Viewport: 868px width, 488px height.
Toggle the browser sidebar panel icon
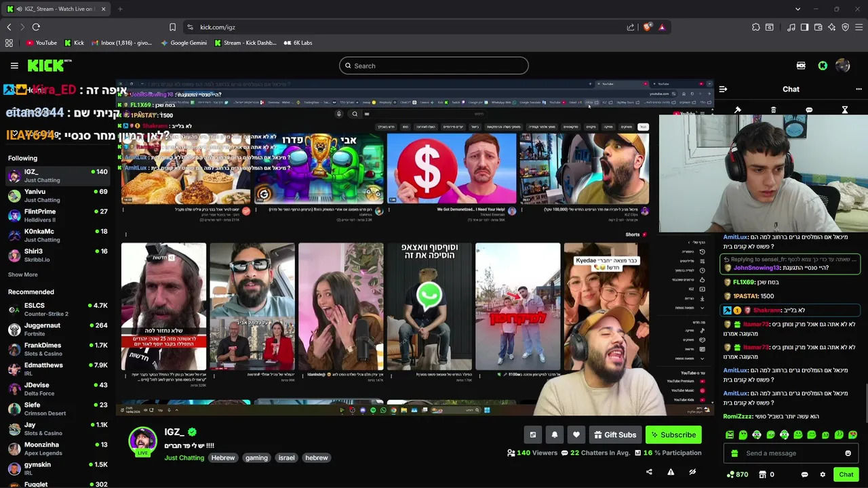804,27
